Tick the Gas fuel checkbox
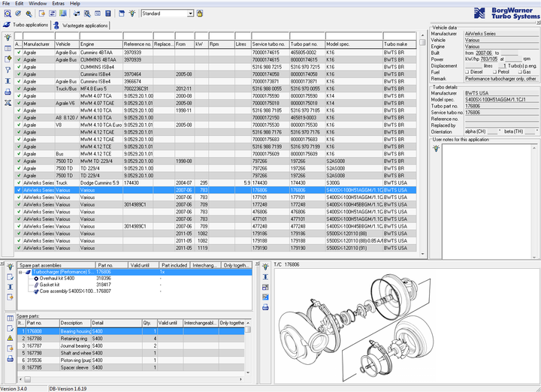541x392 pixels. pyautogui.click(x=520, y=72)
